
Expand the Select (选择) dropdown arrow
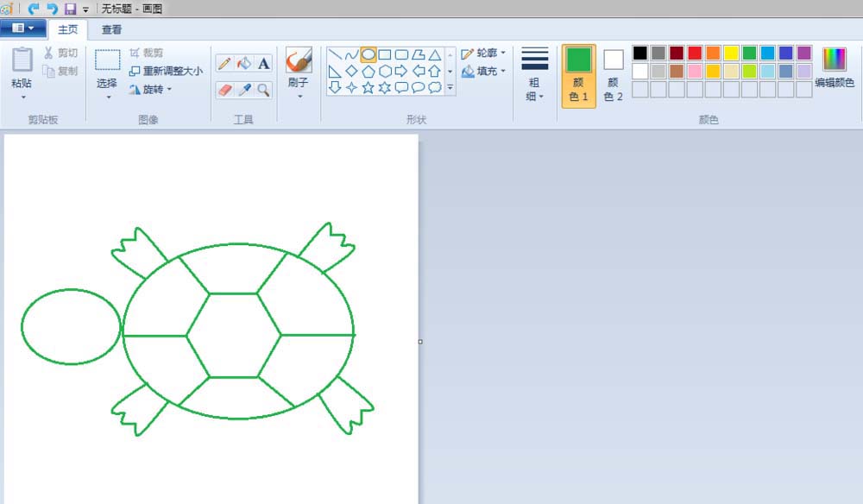[x=109, y=98]
